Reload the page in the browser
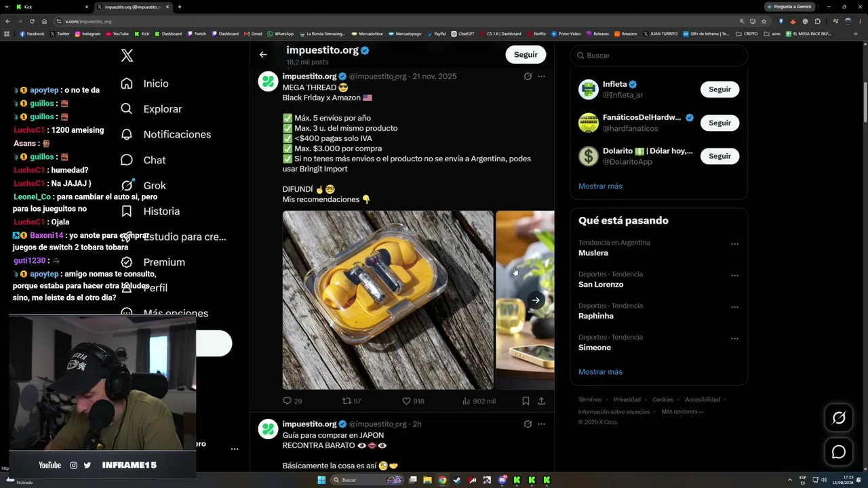This screenshot has height=488, width=868. point(32,21)
